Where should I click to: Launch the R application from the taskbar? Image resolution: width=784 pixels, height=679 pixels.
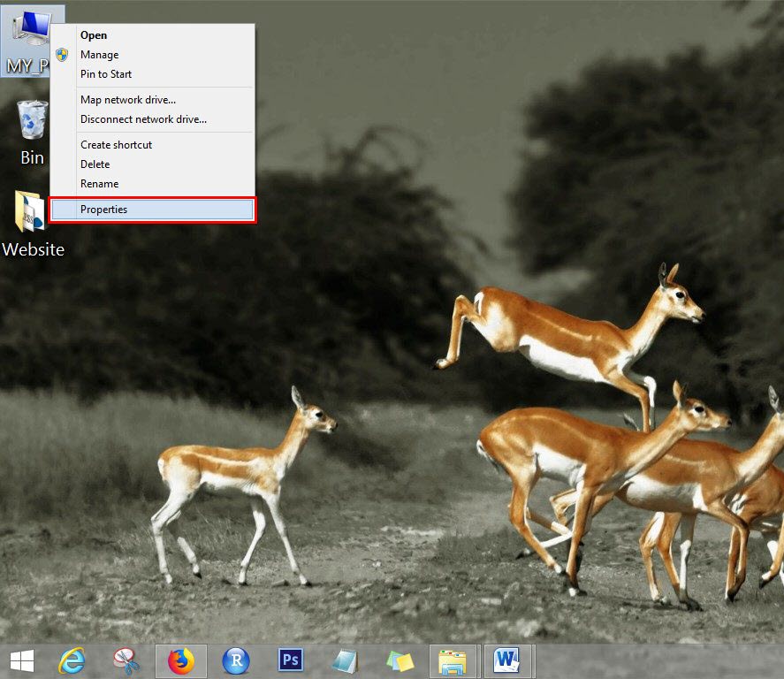235,660
